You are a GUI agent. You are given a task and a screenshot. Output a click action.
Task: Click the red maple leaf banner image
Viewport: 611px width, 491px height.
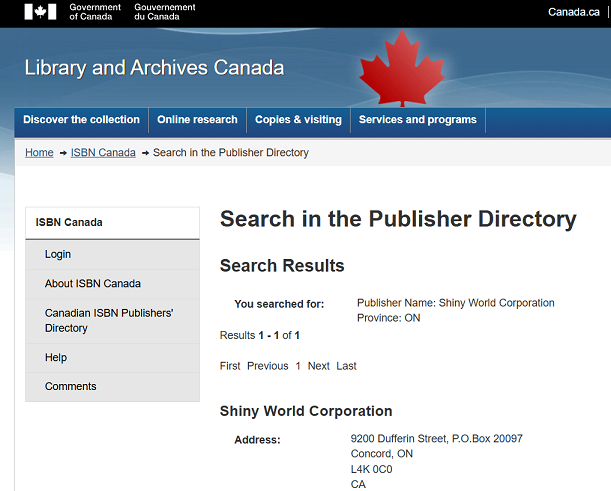(x=401, y=66)
